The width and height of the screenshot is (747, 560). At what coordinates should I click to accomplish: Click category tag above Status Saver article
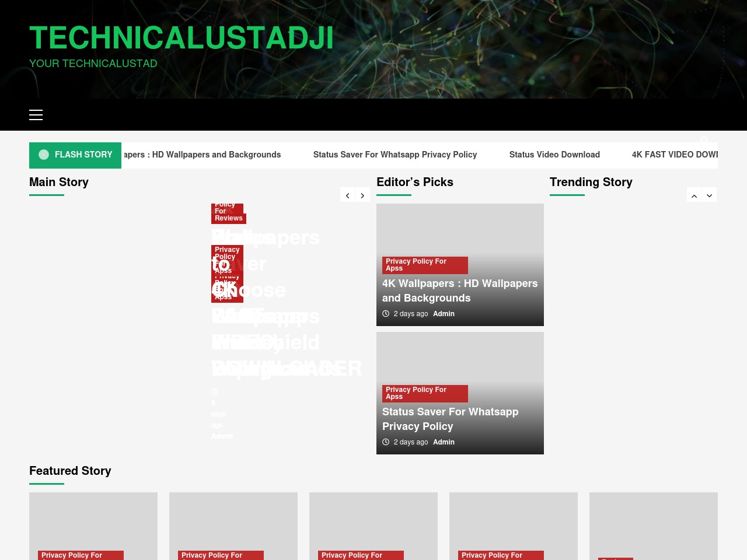click(x=425, y=393)
